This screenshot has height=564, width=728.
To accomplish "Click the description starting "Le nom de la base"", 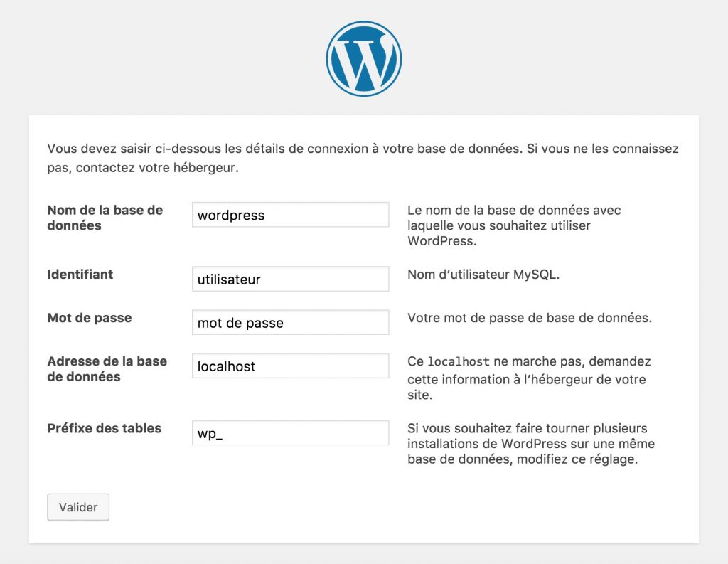I will point(514,225).
